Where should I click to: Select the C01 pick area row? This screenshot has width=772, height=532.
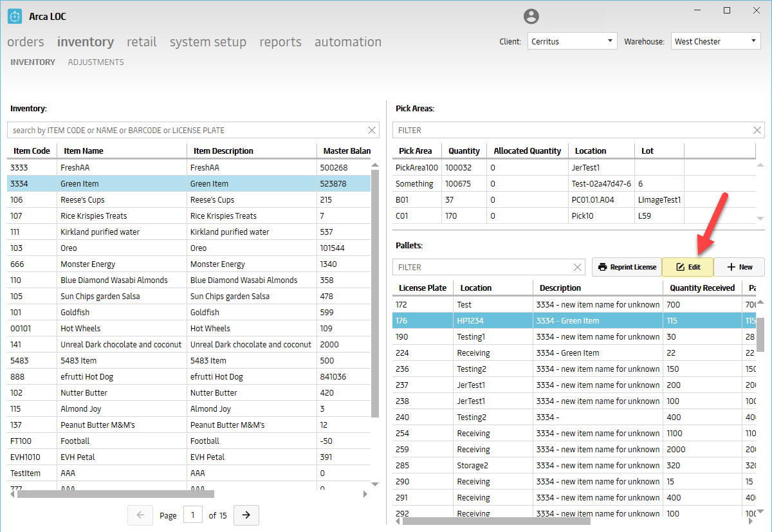pyautogui.click(x=574, y=216)
